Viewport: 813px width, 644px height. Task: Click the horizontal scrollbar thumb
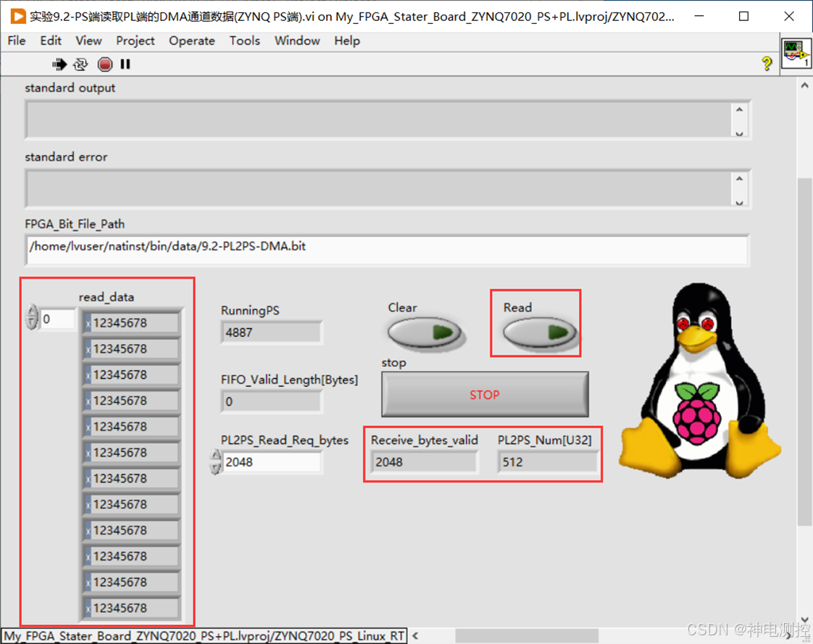(527, 636)
